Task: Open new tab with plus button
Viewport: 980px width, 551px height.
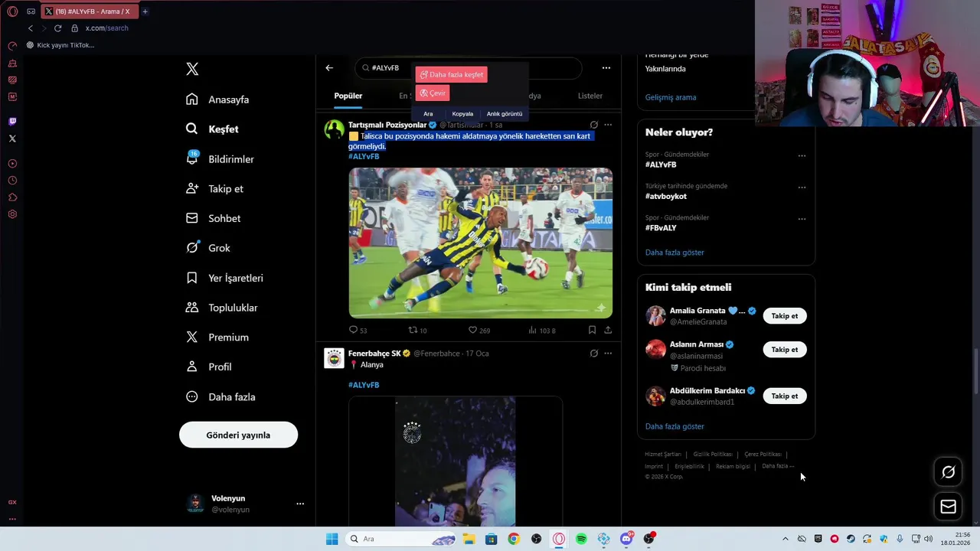Action: coord(145,11)
